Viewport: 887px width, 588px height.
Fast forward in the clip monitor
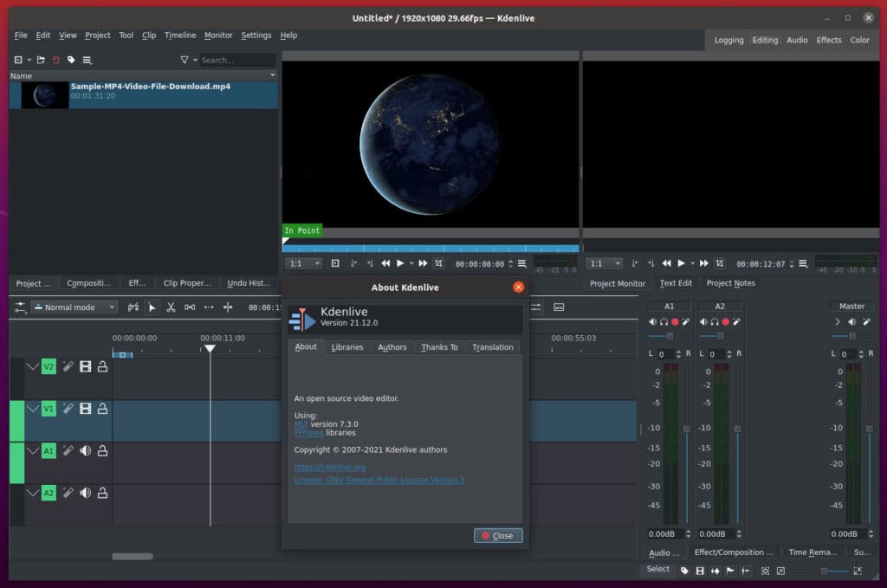coord(423,263)
